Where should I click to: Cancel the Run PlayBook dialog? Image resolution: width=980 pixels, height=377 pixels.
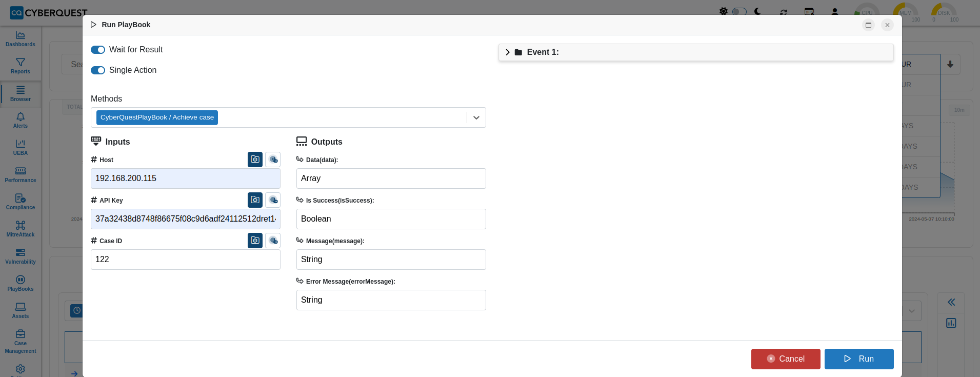point(786,359)
